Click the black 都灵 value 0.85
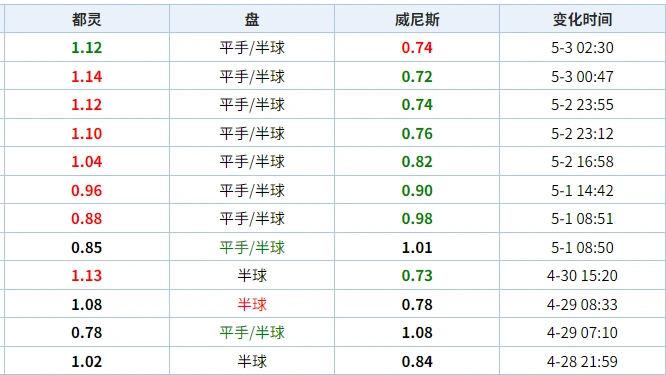 click(87, 247)
